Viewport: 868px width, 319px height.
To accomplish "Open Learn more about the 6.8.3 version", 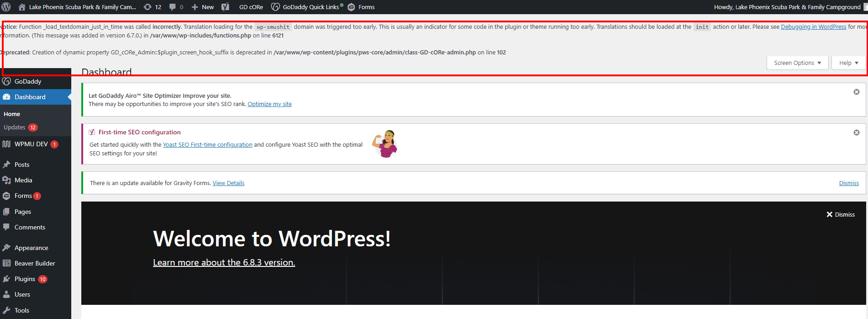I will coord(224,262).
